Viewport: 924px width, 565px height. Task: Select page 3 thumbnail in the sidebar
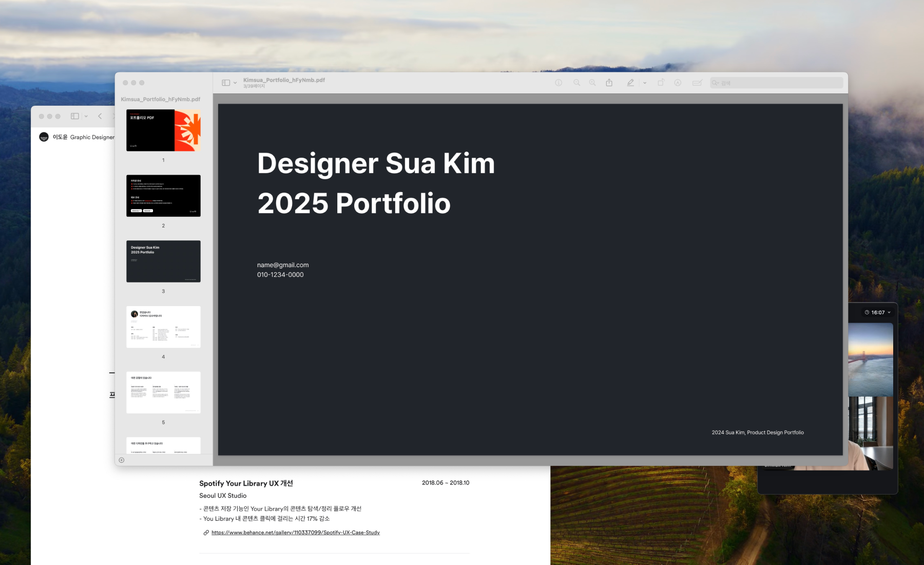click(x=163, y=261)
